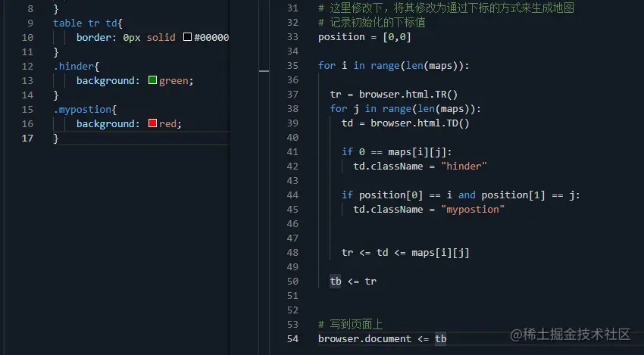
Task: Select the text ".hinder{" in the CSS editor
Action: point(77,66)
